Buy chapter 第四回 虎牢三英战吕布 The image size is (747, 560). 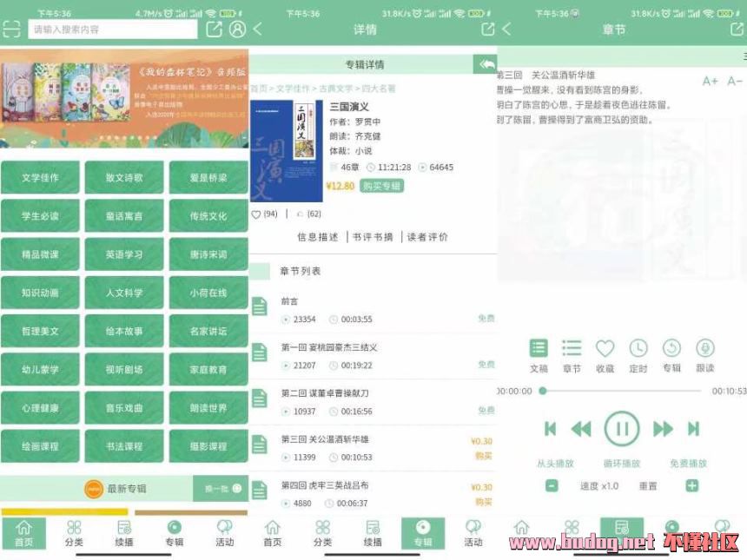(483, 502)
